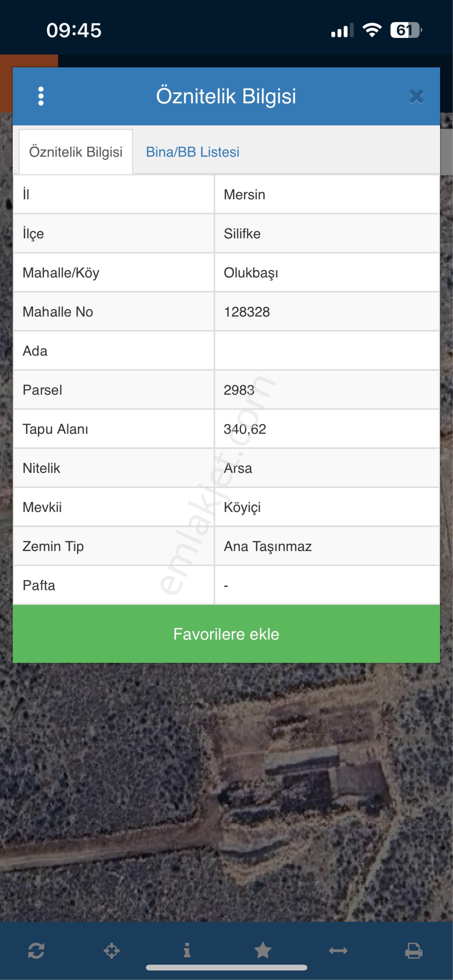
Task: Select the Öznitelik Bilgisi tab
Action: click(x=76, y=152)
